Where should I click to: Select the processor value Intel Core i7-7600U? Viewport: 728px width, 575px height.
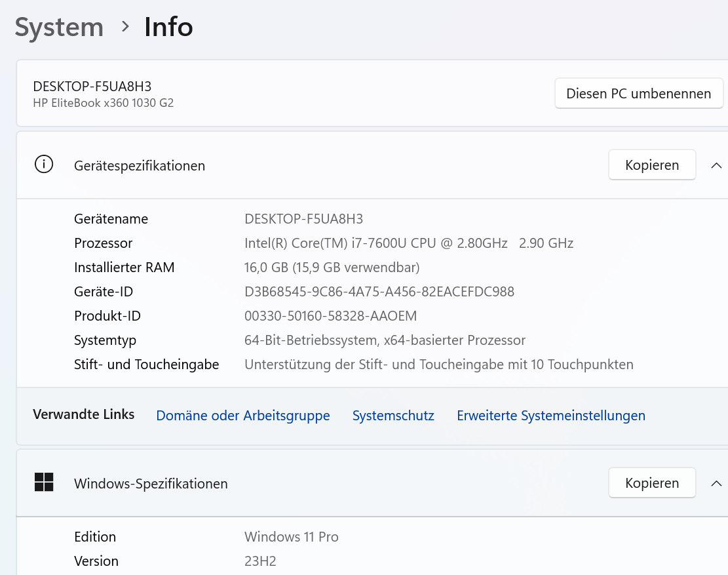point(409,243)
